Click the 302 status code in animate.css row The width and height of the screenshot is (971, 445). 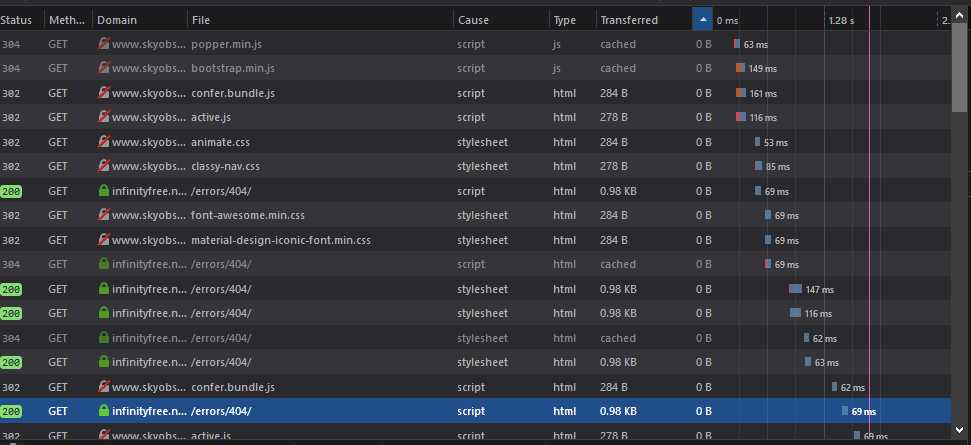pyautogui.click(x=11, y=142)
